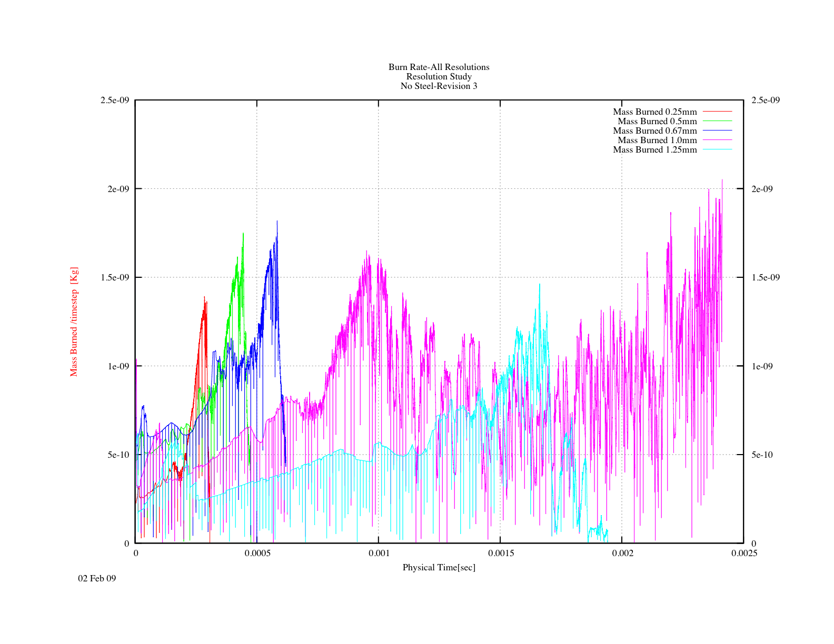Click the 'Mass Burned 1.25mm' legend label
The height and width of the screenshot is (644, 834).
click(x=654, y=149)
